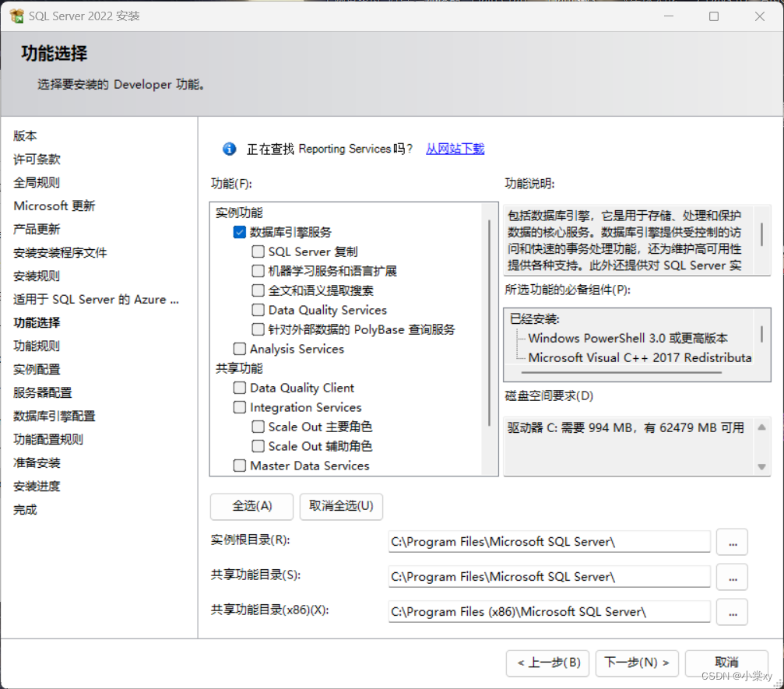Screen dimensions: 784x689
Task: Enable the Analysis Services checkbox
Action: [240, 349]
